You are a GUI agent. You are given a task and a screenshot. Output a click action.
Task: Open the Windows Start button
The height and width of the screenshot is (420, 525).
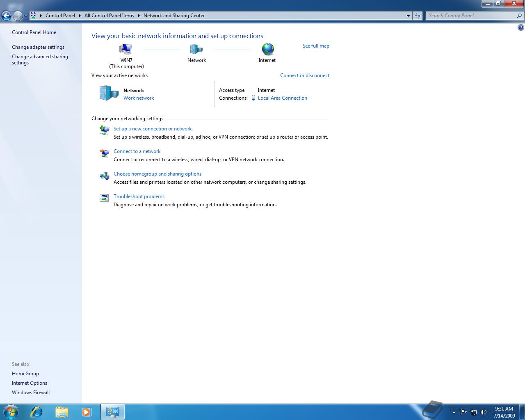(11, 411)
